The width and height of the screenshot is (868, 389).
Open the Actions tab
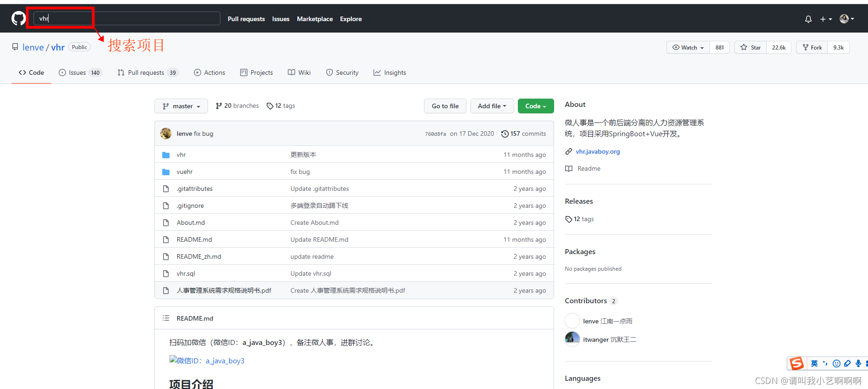[x=209, y=72]
